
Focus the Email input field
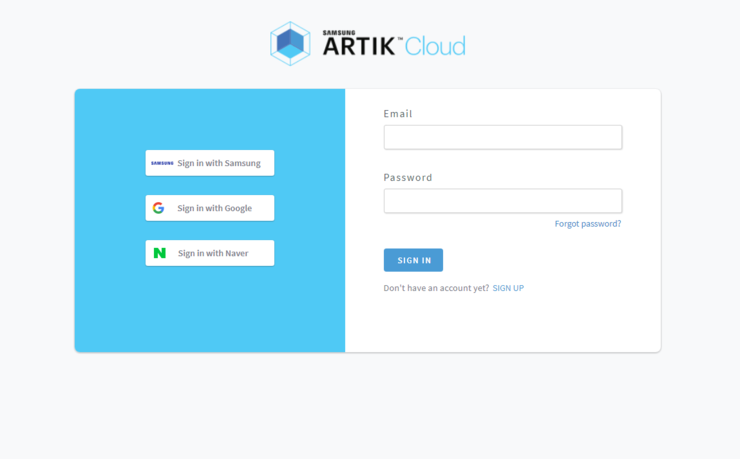(x=503, y=137)
